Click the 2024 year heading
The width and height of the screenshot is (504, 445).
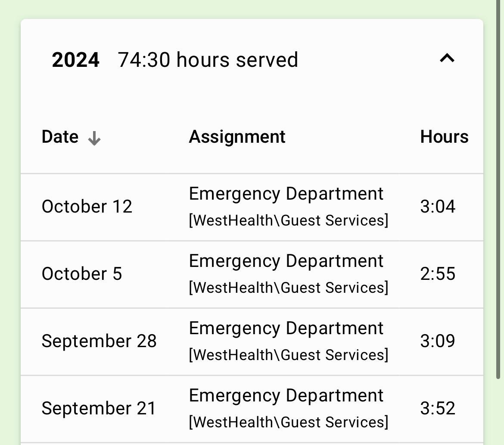tap(75, 60)
